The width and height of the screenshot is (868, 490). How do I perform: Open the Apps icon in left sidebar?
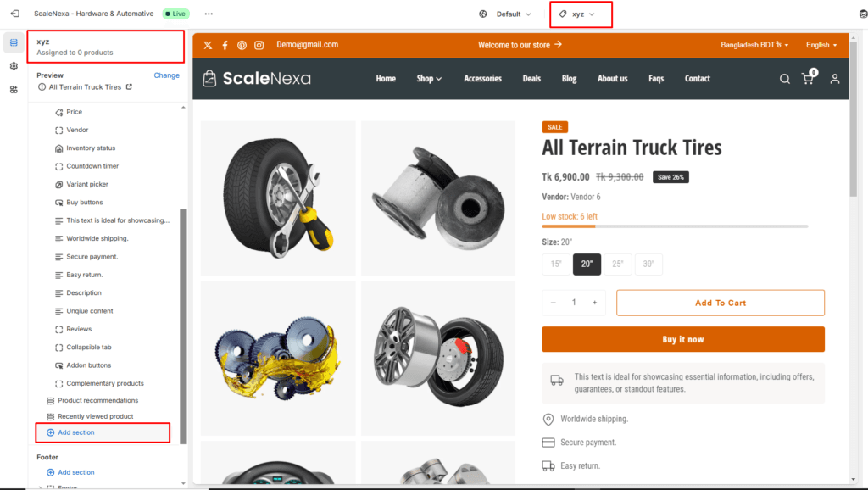coord(14,89)
